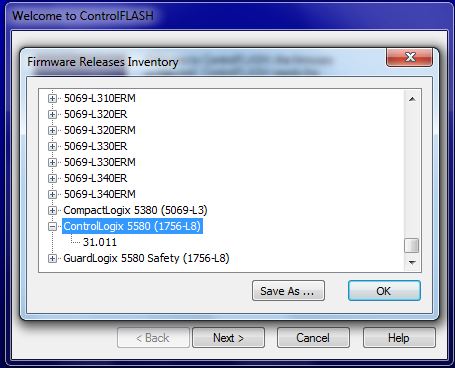
Task: Expand GuardLogix 5580 Safety (1756-L8) node
Action: click(52, 258)
